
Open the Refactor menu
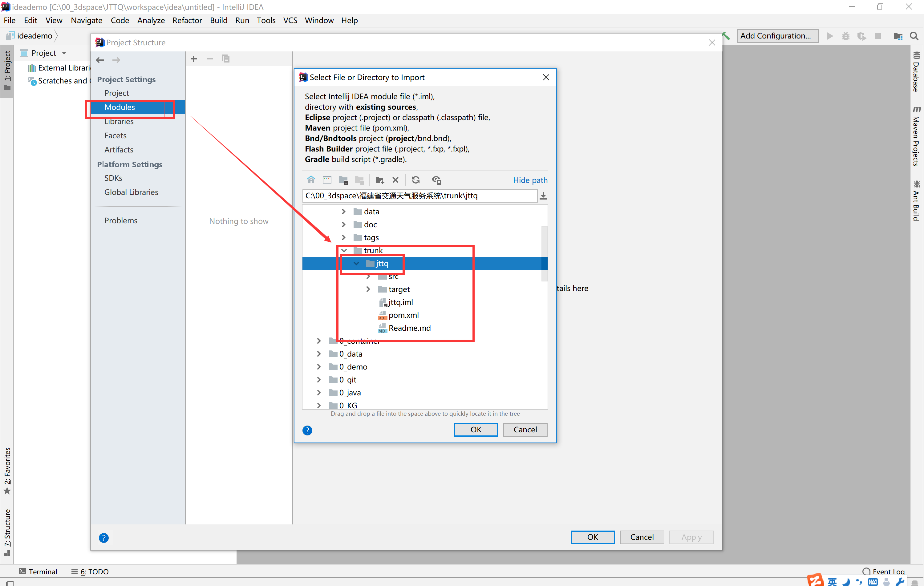[x=187, y=20]
